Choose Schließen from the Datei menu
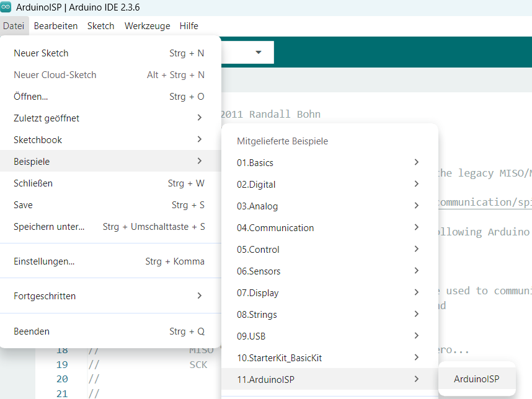The image size is (532, 399). (x=109, y=183)
